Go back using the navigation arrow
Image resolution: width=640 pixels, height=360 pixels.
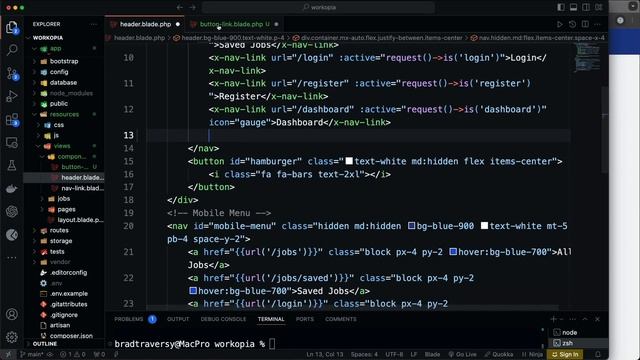tap(180, 7)
